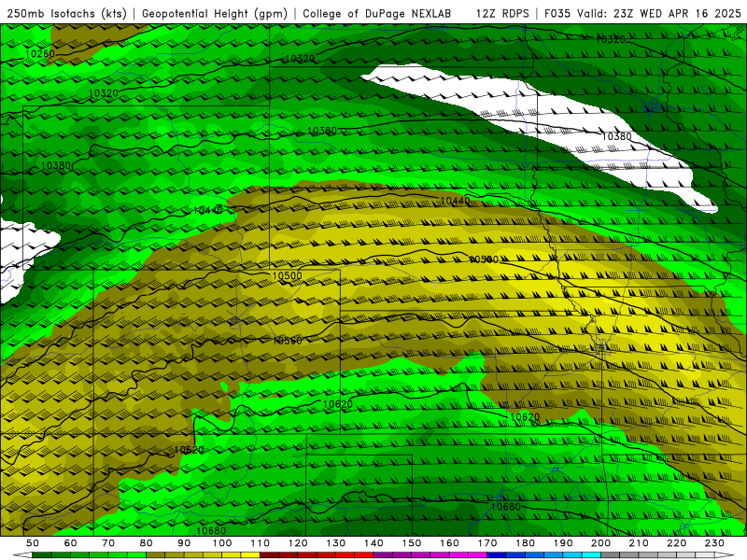Pick the bright magenta swatch ending at 170
The height and width of the screenshot is (560, 747).
(477, 555)
